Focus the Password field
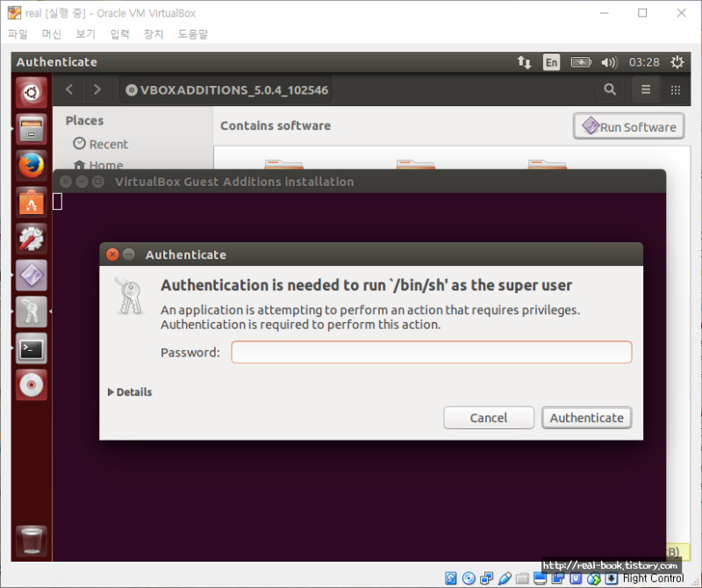The height and width of the screenshot is (588, 702). (x=432, y=352)
